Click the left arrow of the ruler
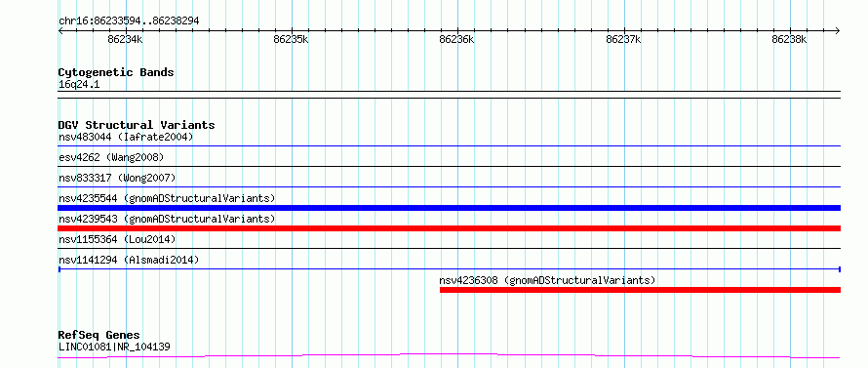 (60, 30)
